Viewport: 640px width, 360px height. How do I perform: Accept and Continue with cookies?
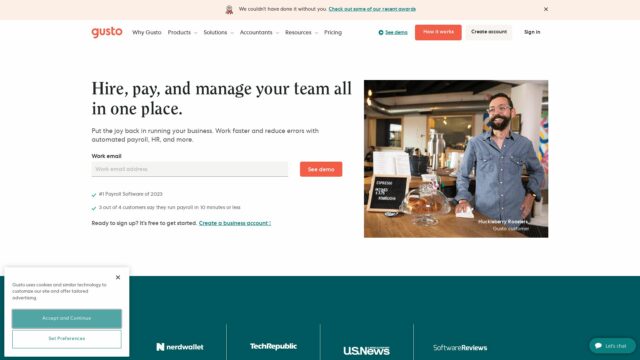[67, 318]
